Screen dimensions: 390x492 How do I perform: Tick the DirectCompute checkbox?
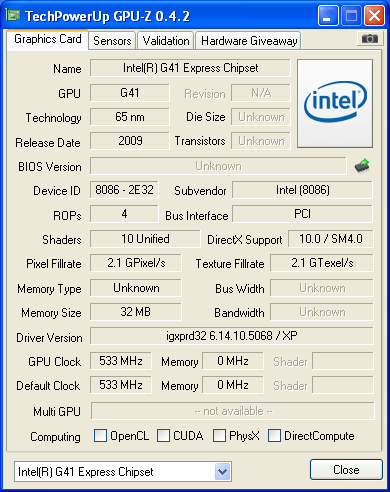pos(274,436)
